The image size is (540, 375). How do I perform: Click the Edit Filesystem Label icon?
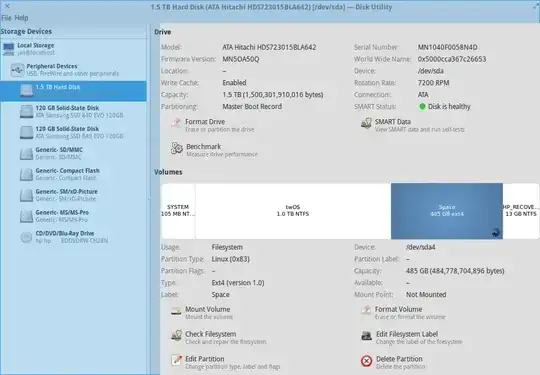366,335
